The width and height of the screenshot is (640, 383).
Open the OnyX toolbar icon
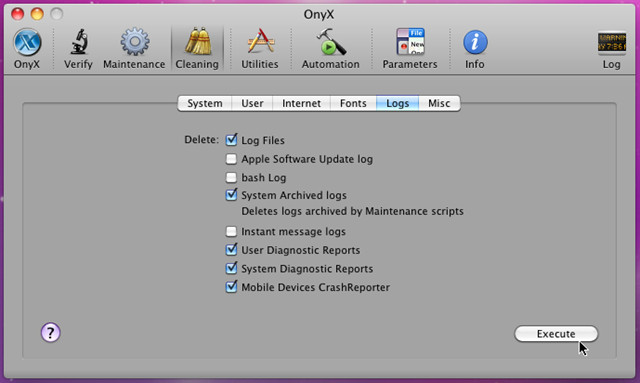(27, 43)
